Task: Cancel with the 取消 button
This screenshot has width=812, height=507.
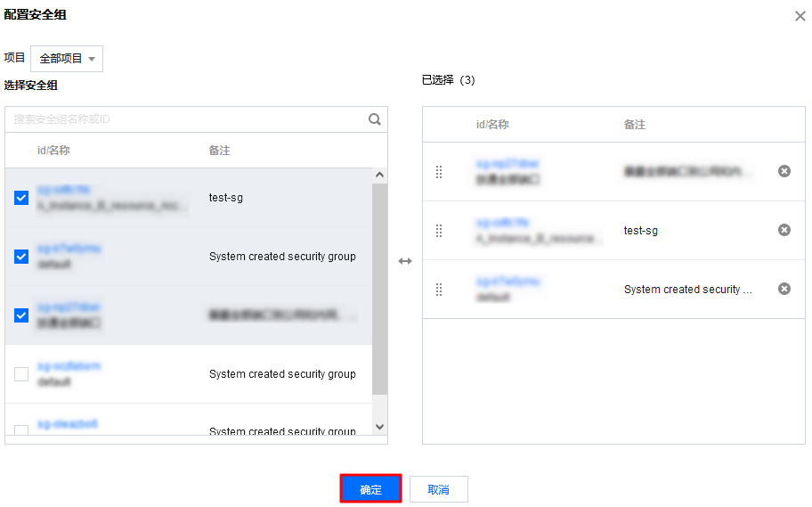Action: coord(439,489)
